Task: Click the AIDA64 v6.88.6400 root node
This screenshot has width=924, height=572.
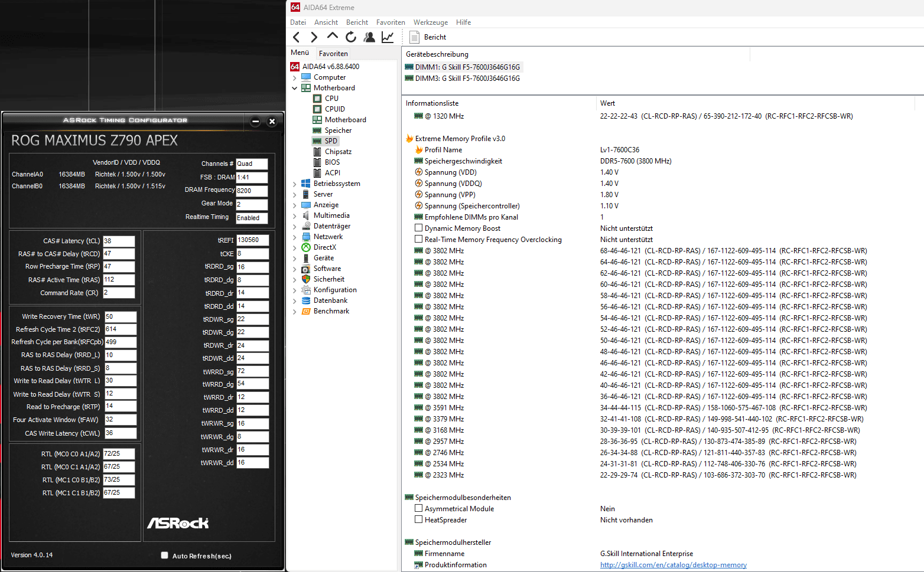Action: click(330, 67)
